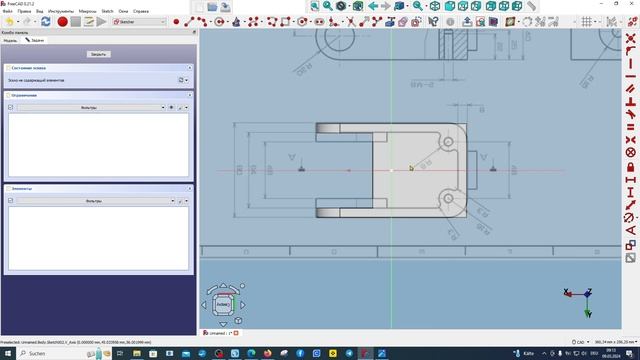Collapse the Elements section
The image size is (640, 360).
pos(189,189)
